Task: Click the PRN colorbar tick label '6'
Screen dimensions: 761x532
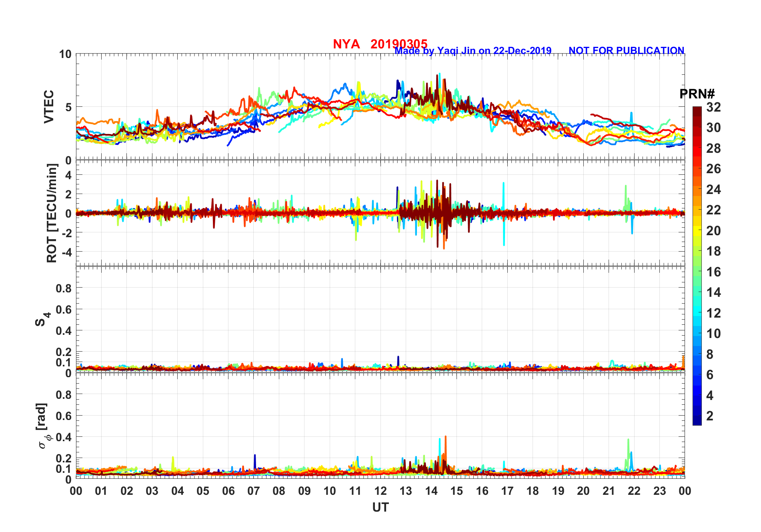Action: [710, 375]
